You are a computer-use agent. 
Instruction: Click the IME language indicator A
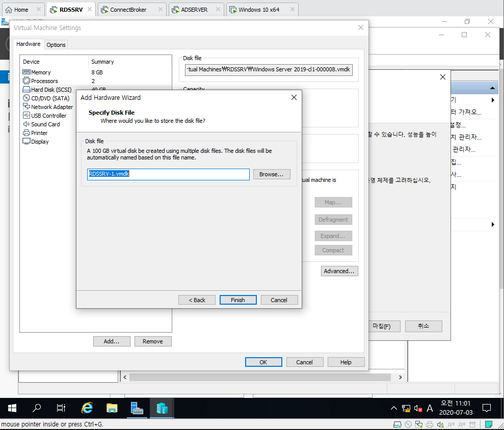click(430, 409)
